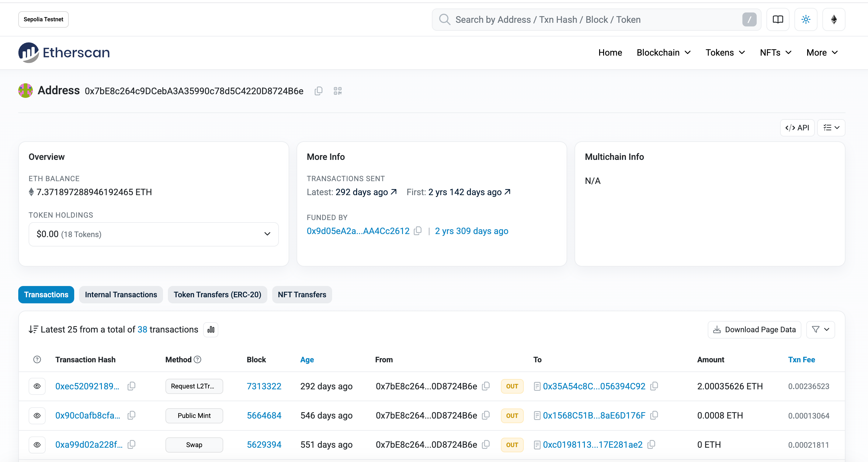Click Download Page Data button
This screenshot has width=868, height=462.
(754, 329)
